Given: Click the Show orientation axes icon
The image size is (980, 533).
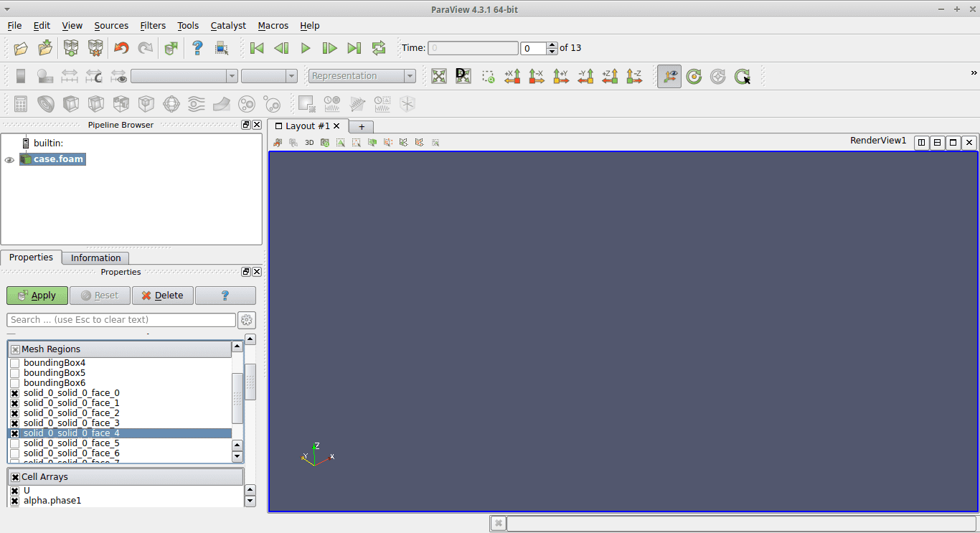Looking at the screenshot, I should [669, 76].
